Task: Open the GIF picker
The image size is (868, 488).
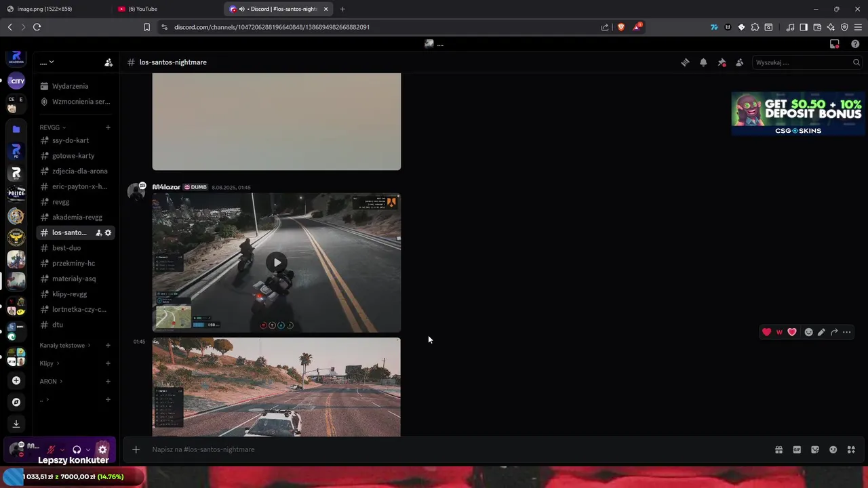Action: (x=797, y=449)
